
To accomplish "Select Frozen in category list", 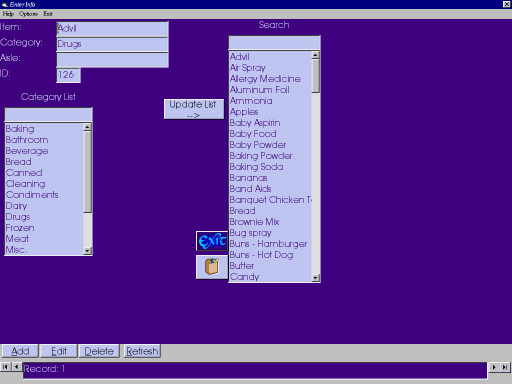I will [x=44, y=228].
